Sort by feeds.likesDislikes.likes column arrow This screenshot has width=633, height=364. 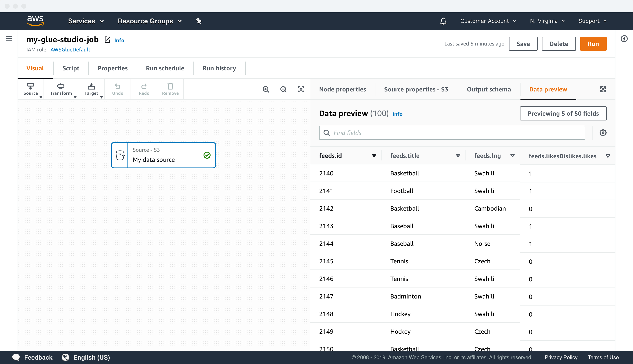[x=608, y=156]
